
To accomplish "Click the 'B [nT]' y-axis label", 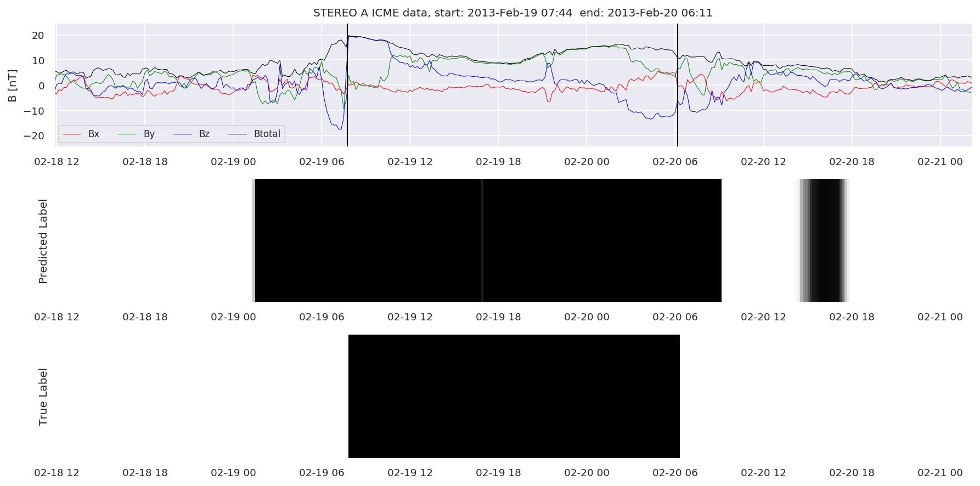I will point(12,86).
